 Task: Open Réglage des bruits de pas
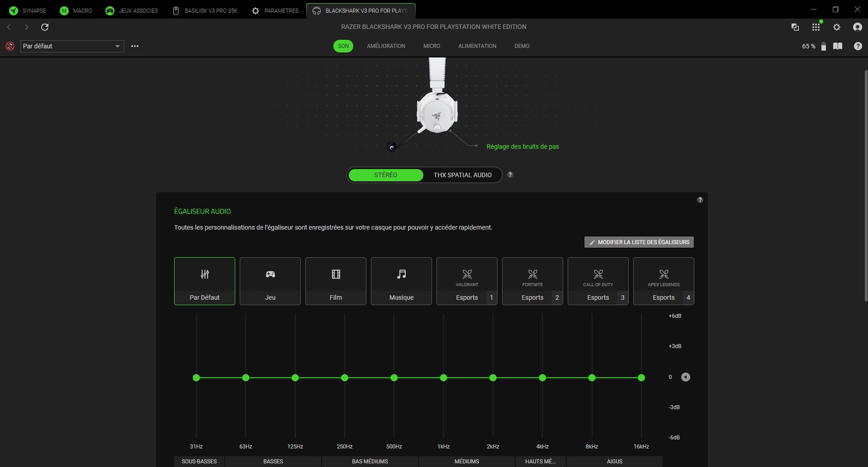[x=522, y=146]
